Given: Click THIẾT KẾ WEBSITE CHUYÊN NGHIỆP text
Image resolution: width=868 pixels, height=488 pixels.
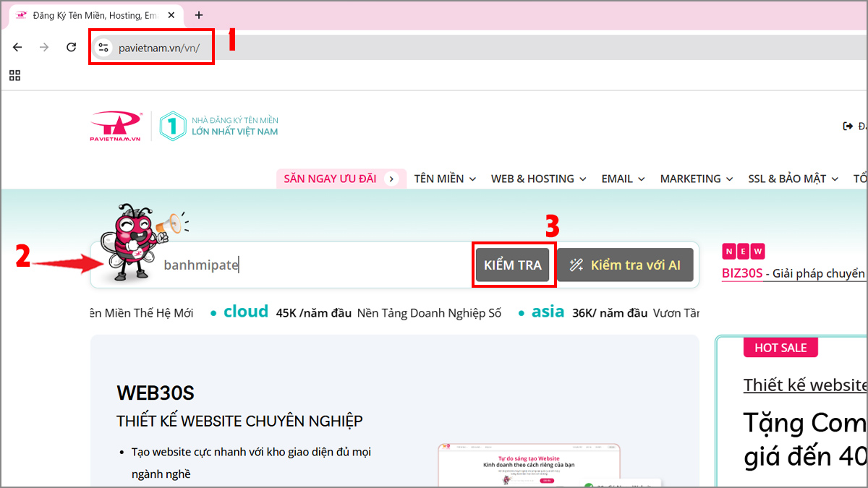Looking at the screenshot, I should (239, 421).
